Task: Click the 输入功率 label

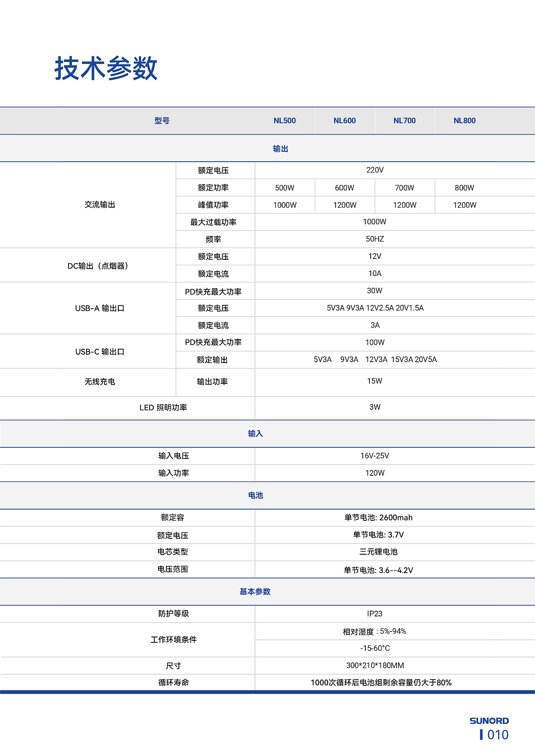Action: 173,473
